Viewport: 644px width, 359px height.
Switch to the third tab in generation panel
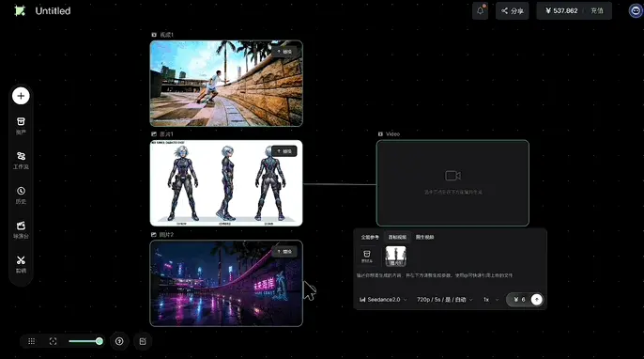(x=424, y=237)
